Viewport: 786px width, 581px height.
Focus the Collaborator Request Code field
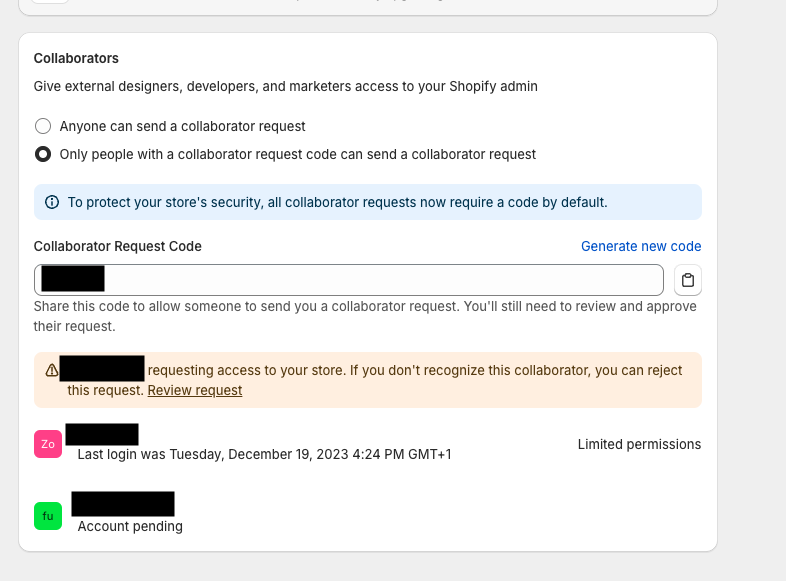point(349,280)
